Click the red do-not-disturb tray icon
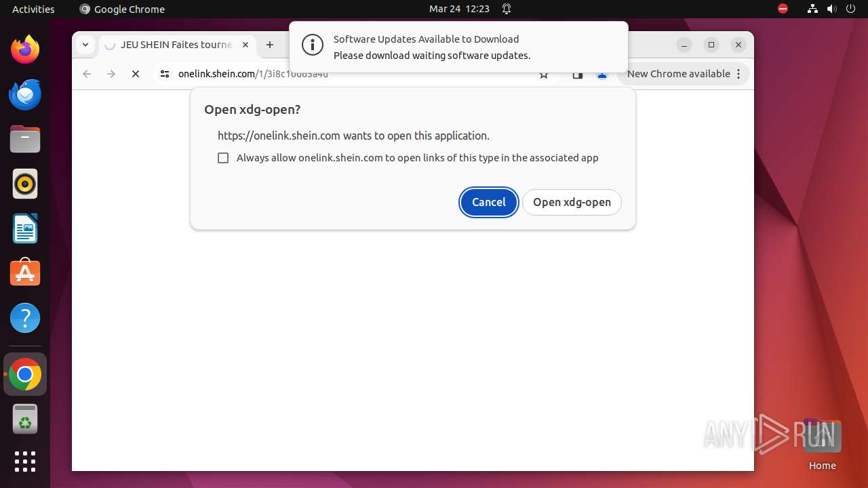868x488 pixels. 783,9
